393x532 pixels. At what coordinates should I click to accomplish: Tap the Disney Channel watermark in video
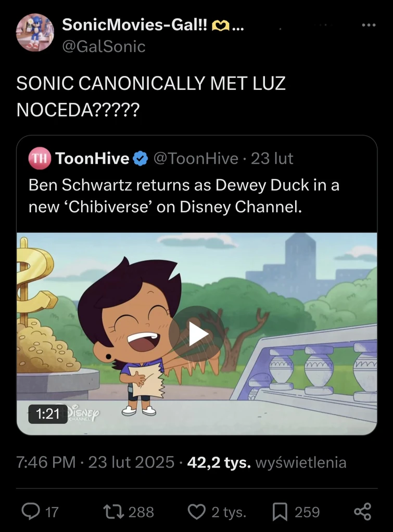tap(83, 413)
